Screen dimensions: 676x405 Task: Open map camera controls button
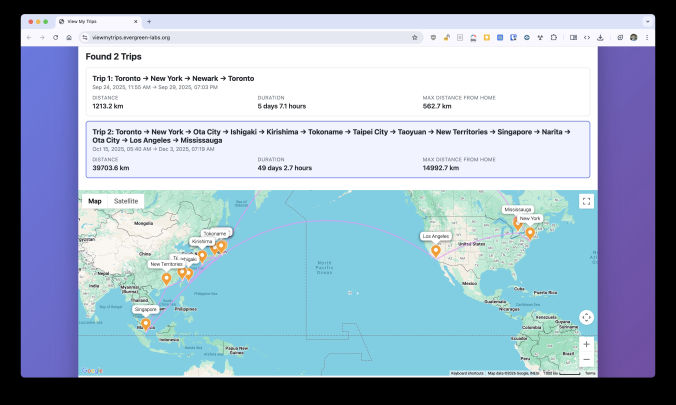[x=586, y=317]
